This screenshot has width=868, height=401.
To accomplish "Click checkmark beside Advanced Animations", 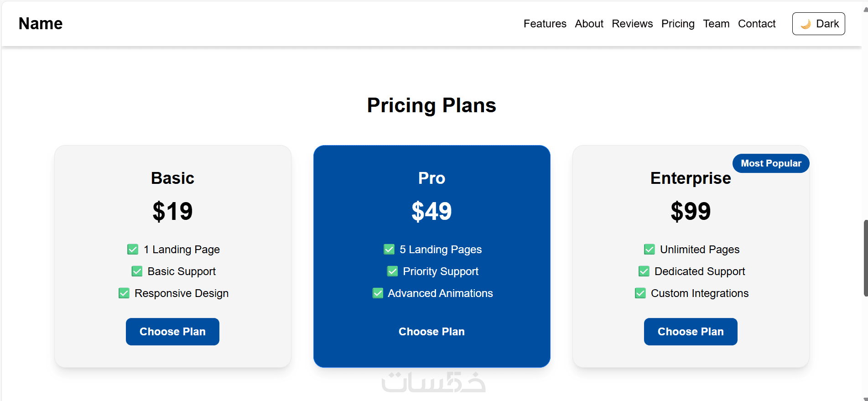I will point(378,293).
